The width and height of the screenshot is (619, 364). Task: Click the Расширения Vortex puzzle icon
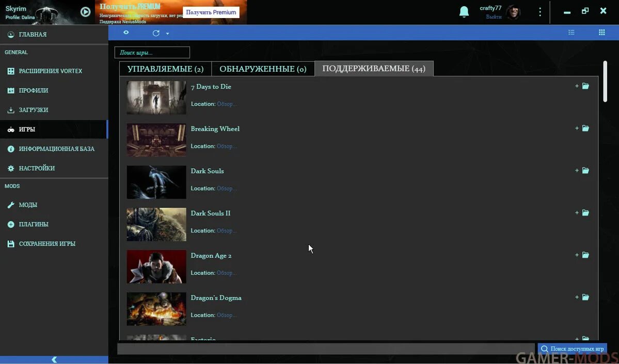coord(11,71)
